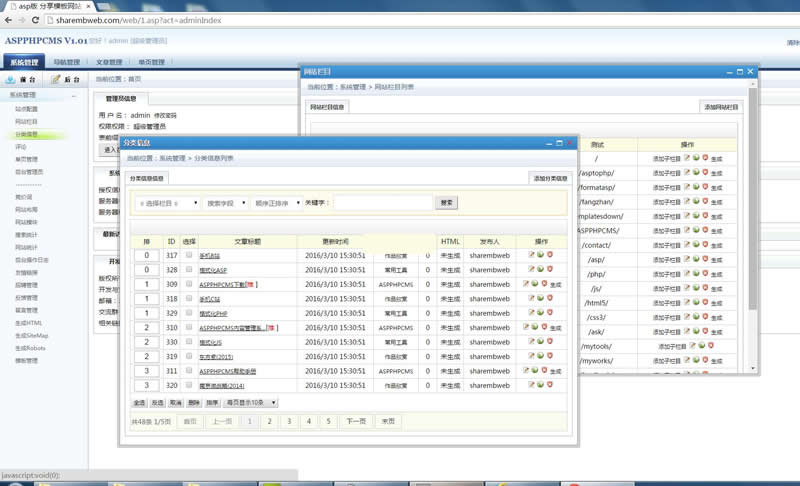Viewport: 800px width, 486px height.
Task: Go to the 下一页 next page
Action: point(356,422)
